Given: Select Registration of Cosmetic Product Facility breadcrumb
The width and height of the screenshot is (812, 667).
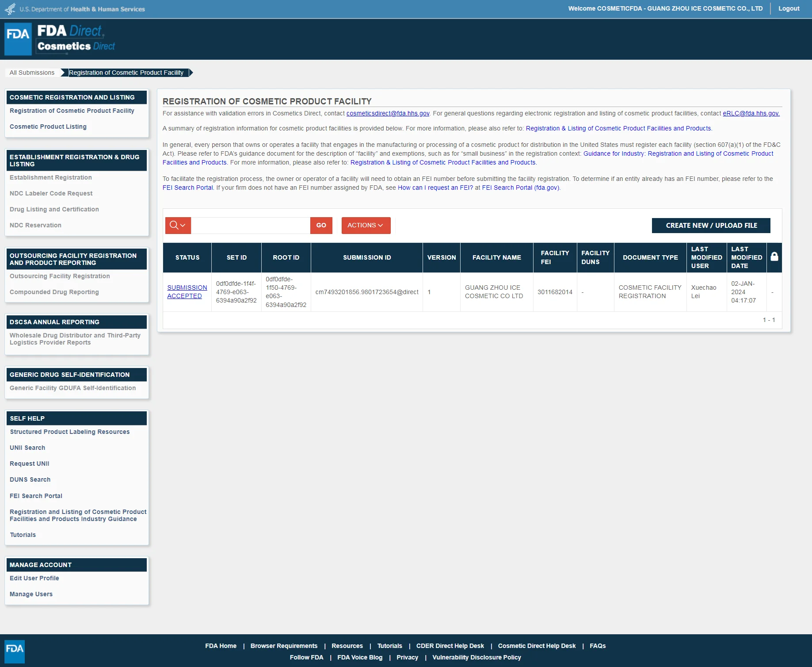Looking at the screenshot, I should (x=126, y=73).
